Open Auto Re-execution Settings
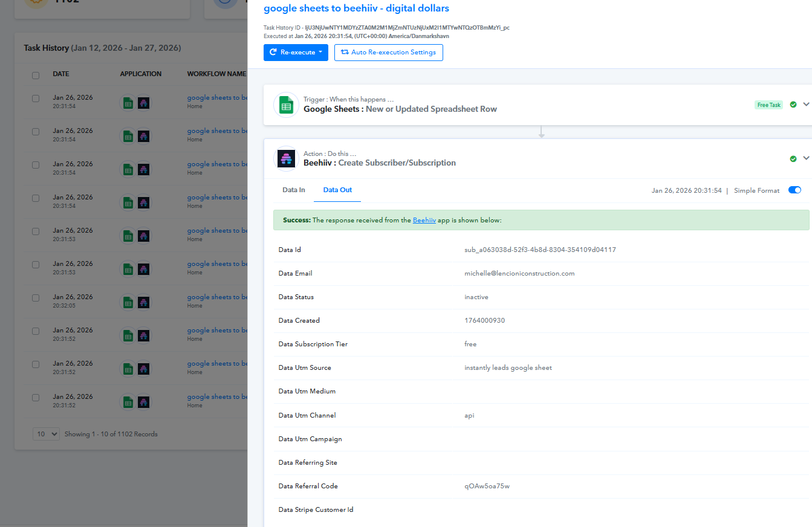Screen dimensions: 812x527 point(388,53)
